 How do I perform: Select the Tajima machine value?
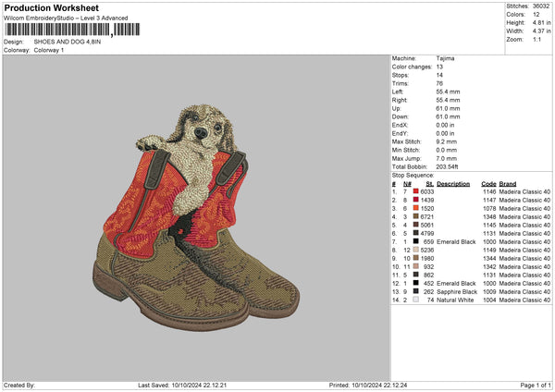445,58
